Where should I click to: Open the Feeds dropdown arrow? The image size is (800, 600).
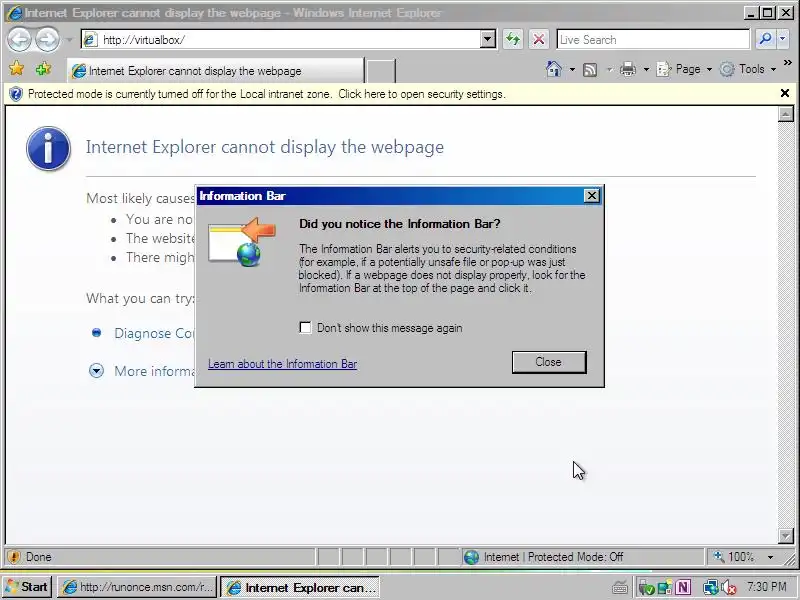coord(609,69)
